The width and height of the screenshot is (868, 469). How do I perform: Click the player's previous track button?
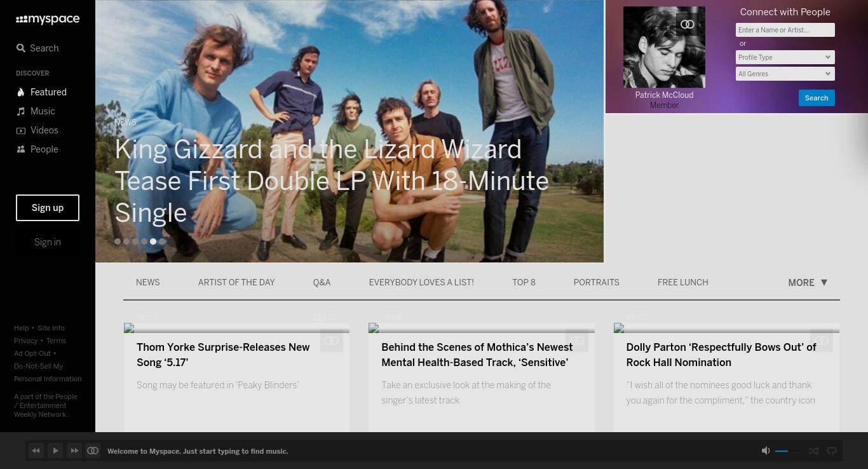pyautogui.click(x=36, y=451)
